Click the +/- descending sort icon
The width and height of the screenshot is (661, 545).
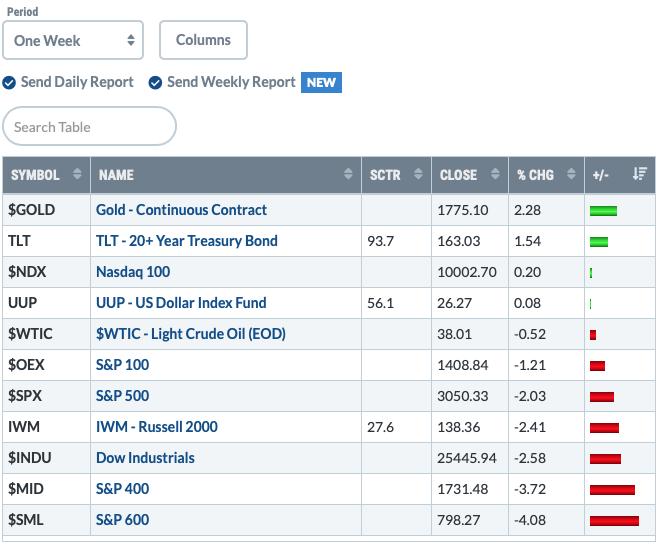(640, 174)
